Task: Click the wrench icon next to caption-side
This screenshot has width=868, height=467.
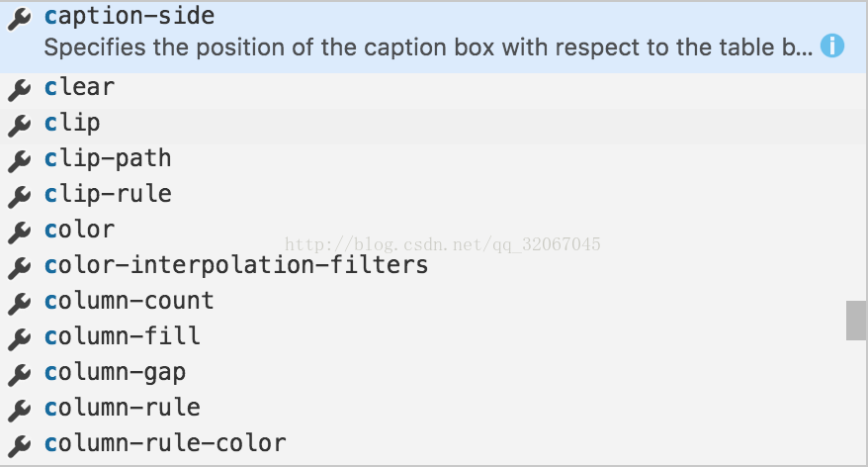Action: coord(20,18)
